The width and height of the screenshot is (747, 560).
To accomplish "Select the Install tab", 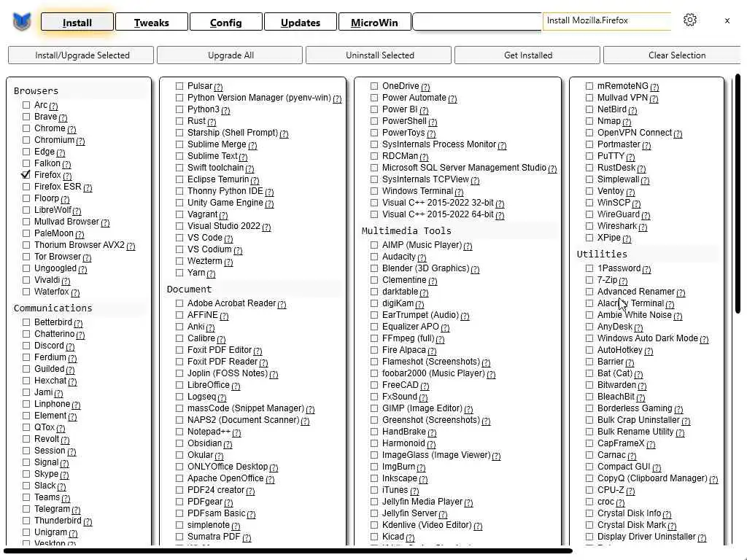I will point(77,23).
